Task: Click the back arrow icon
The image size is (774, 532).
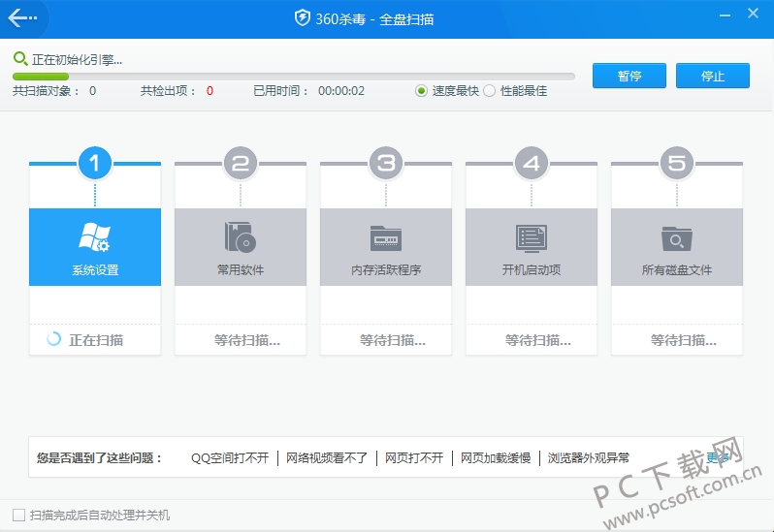Action: 21,17
